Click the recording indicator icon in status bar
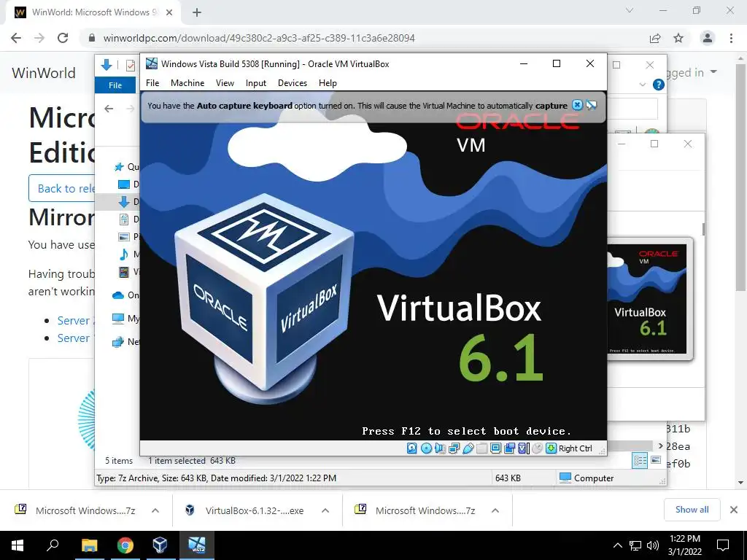The height and width of the screenshot is (560, 747). pos(509,448)
